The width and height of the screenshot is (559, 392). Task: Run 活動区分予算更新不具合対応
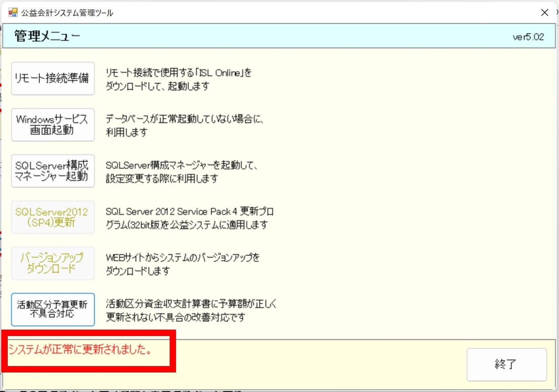(x=53, y=309)
